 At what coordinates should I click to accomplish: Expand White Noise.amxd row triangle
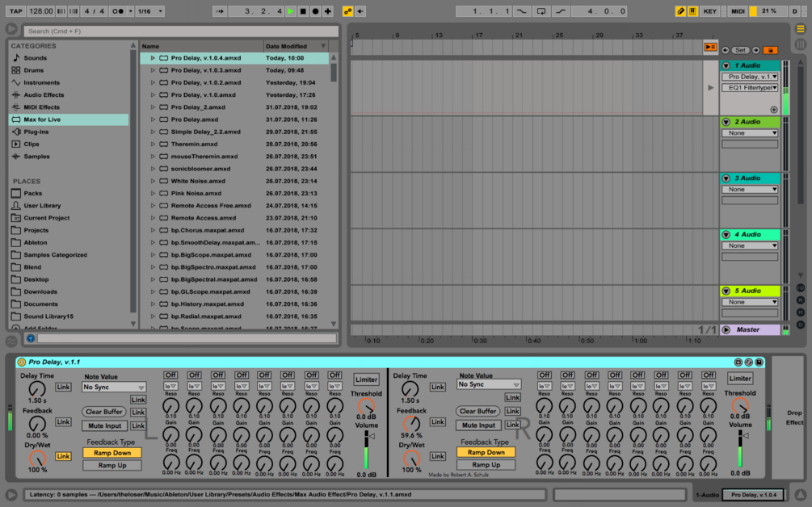click(153, 181)
